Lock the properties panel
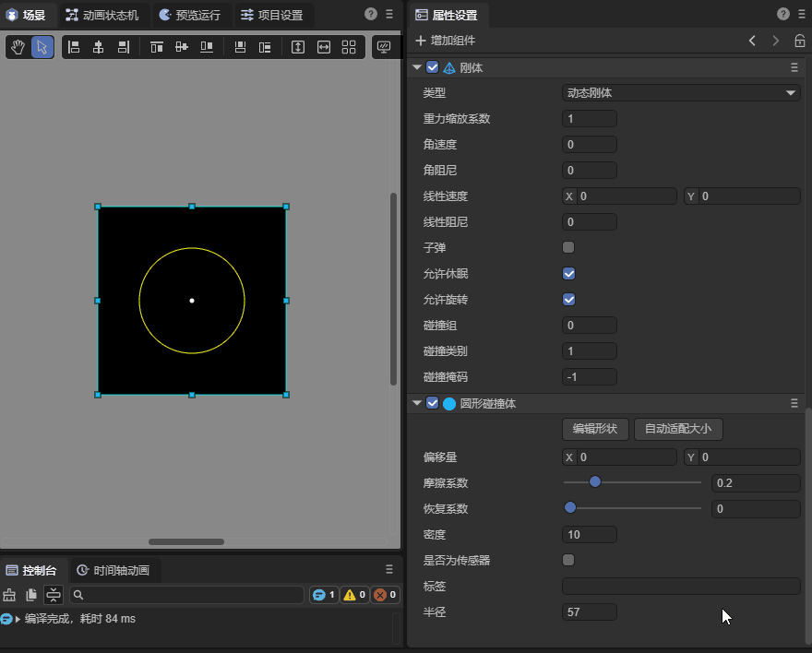This screenshot has height=653, width=812. point(799,41)
